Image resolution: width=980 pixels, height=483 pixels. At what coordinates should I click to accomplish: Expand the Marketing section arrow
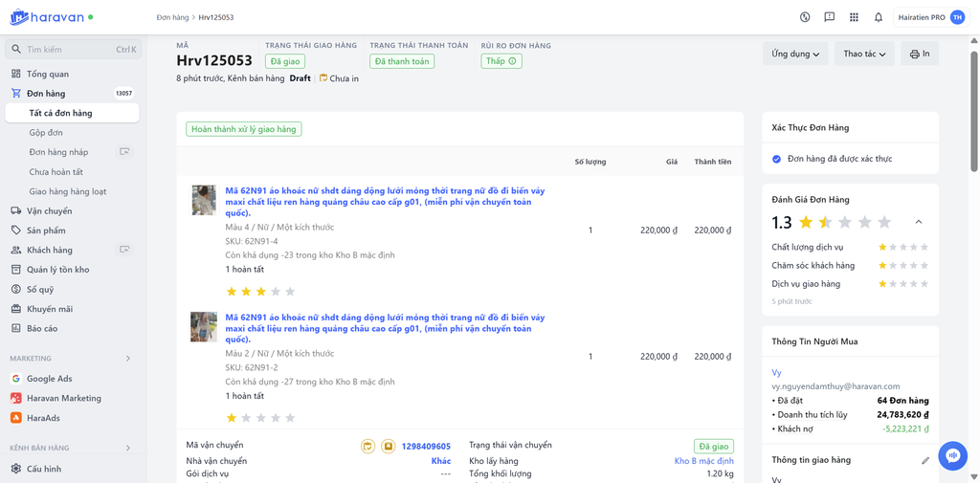click(128, 359)
